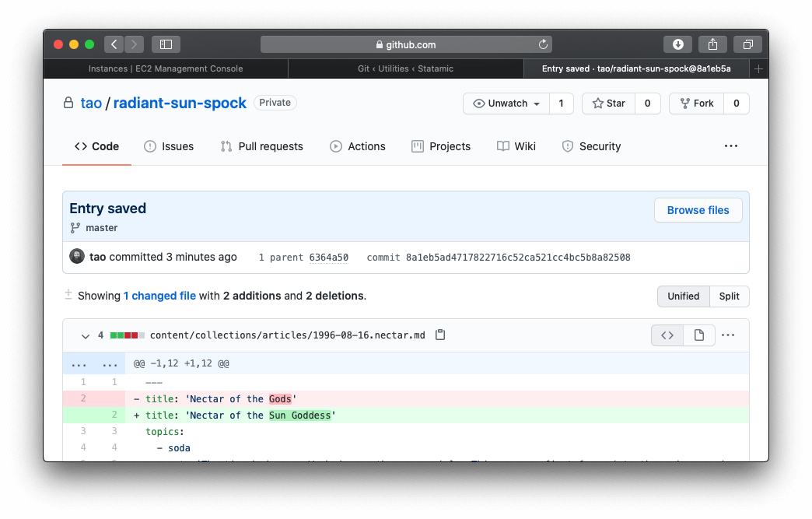This screenshot has height=519, width=812.
Task: Click the Safari address bar
Action: click(405, 44)
